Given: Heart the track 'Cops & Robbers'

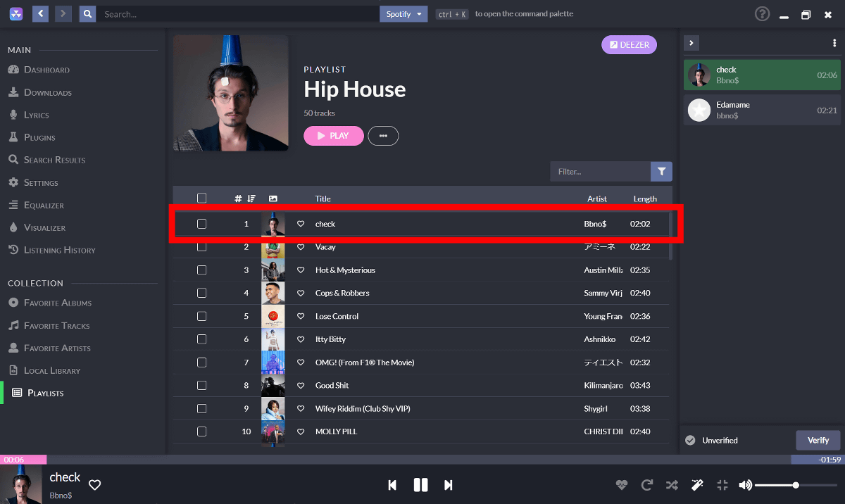Looking at the screenshot, I should tap(301, 293).
